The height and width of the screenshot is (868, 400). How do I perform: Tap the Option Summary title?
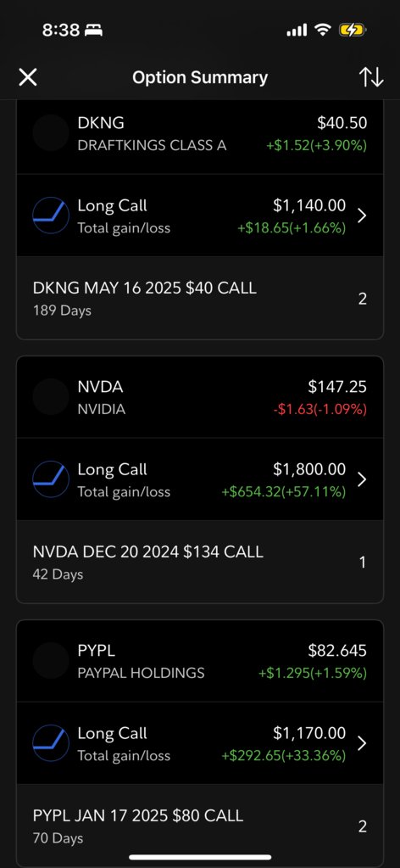tap(200, 77)
